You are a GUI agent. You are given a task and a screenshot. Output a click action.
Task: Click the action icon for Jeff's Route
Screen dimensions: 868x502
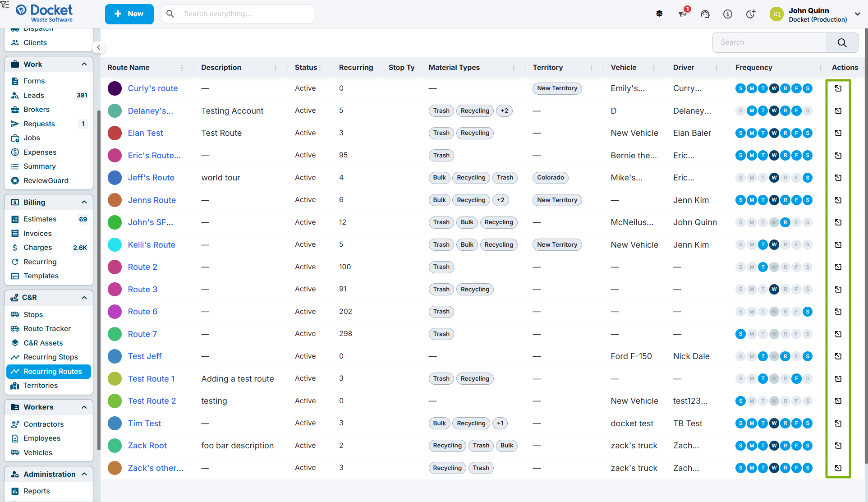click(x=838, y=178)
